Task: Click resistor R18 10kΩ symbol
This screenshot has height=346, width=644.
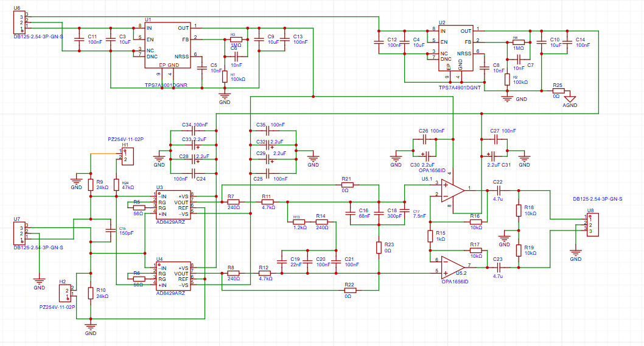Action: [518, 210]
